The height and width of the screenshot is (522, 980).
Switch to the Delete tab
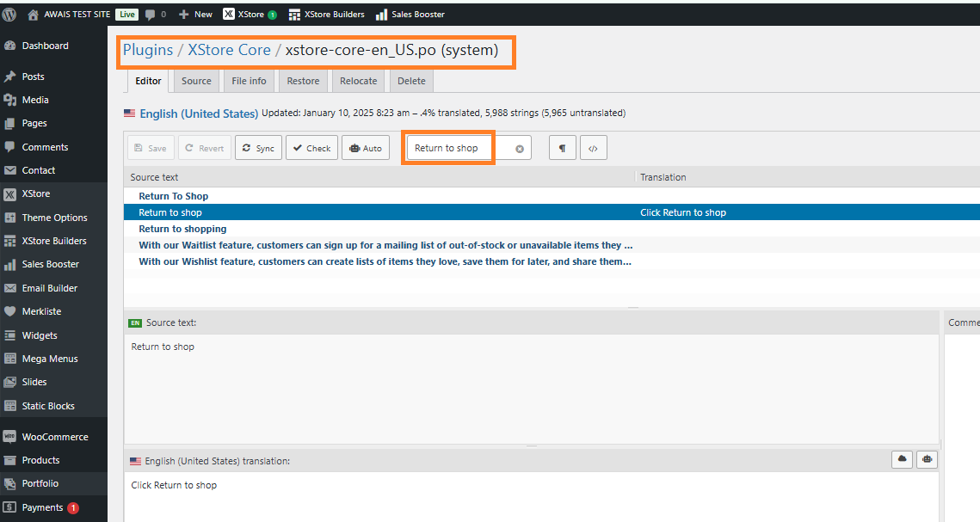[x=411, y=81]
